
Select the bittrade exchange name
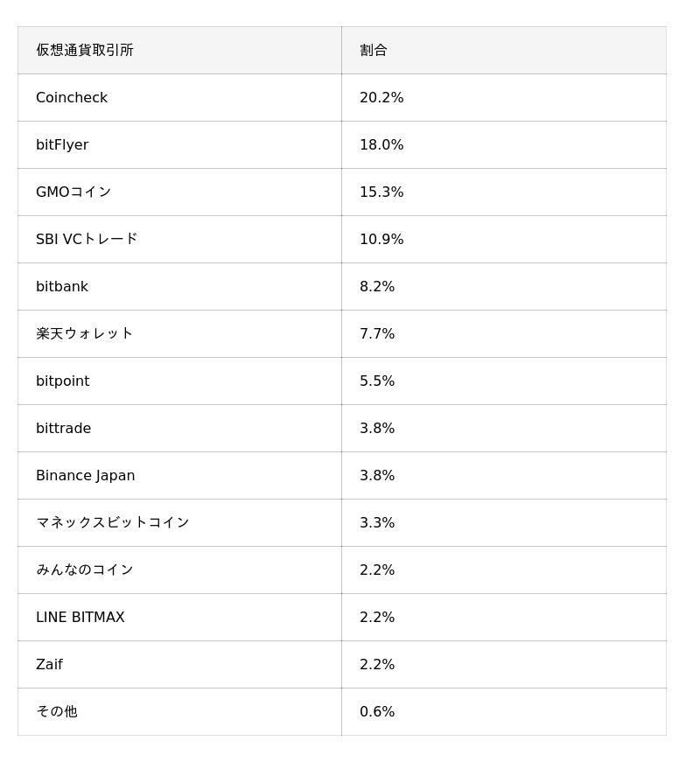pos(64,428)
